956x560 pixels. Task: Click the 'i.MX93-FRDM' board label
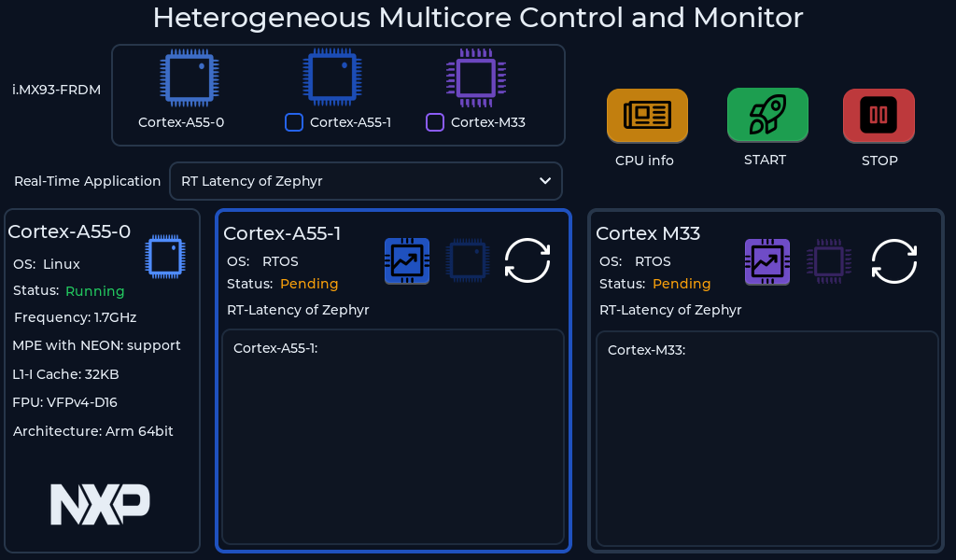[57, 90]
